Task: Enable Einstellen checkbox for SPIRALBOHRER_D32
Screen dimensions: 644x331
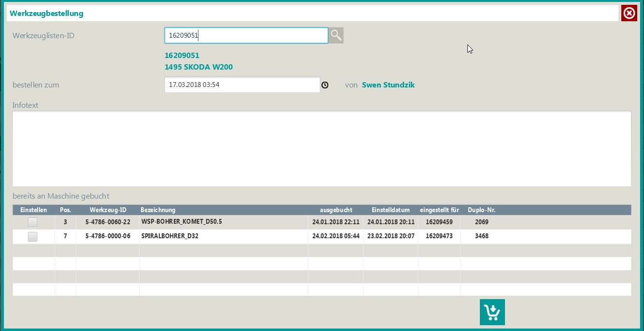Action: coord(33,237)
